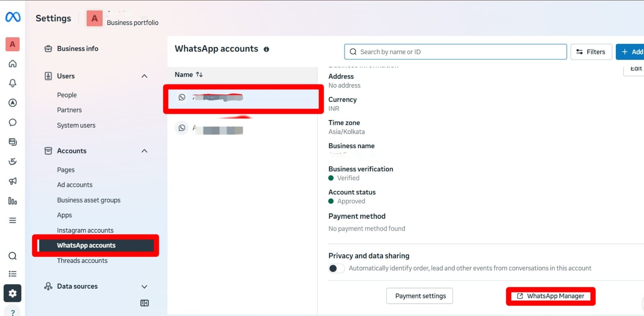Open the megaphone Ads icon

tap(12, 181)
